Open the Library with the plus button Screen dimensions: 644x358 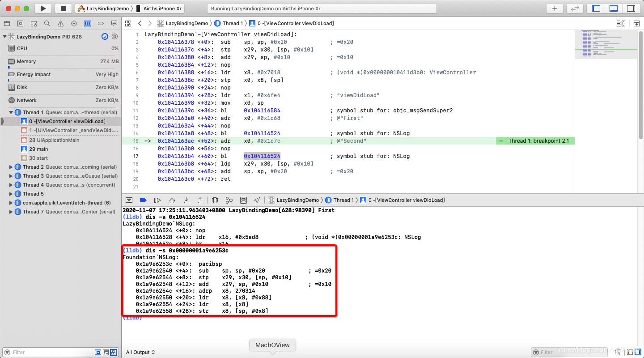pos(555,9)
